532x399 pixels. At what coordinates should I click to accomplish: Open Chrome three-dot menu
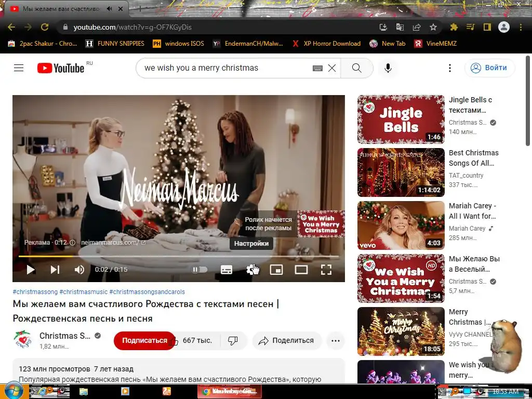[521, 27]
